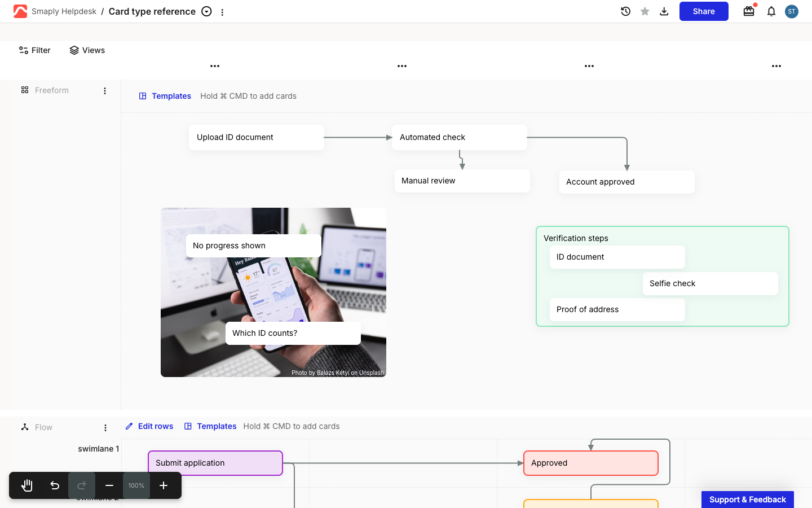Go to Smaply Helpdesk breadcrumb
The height and width of the screenshot is (508, 812).
(64, 11)
